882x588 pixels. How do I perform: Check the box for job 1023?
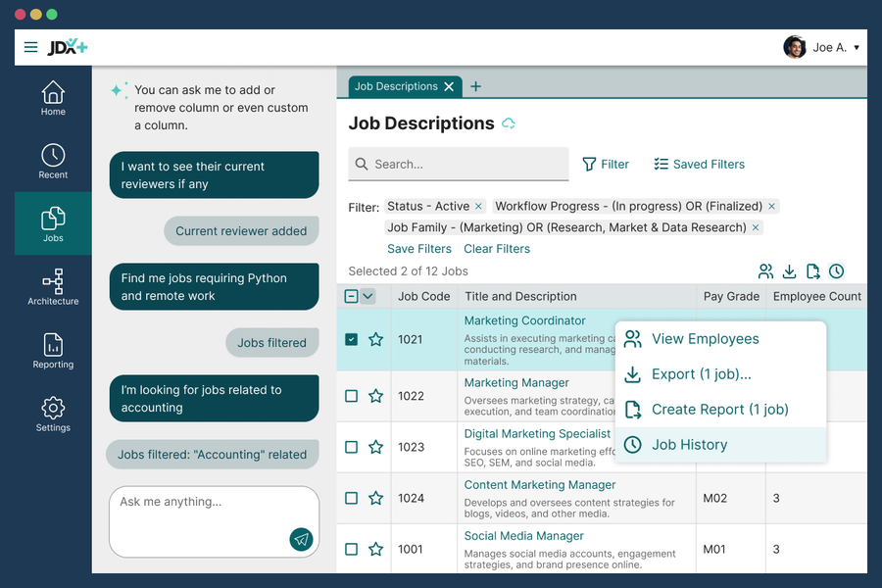pos(352,447)
